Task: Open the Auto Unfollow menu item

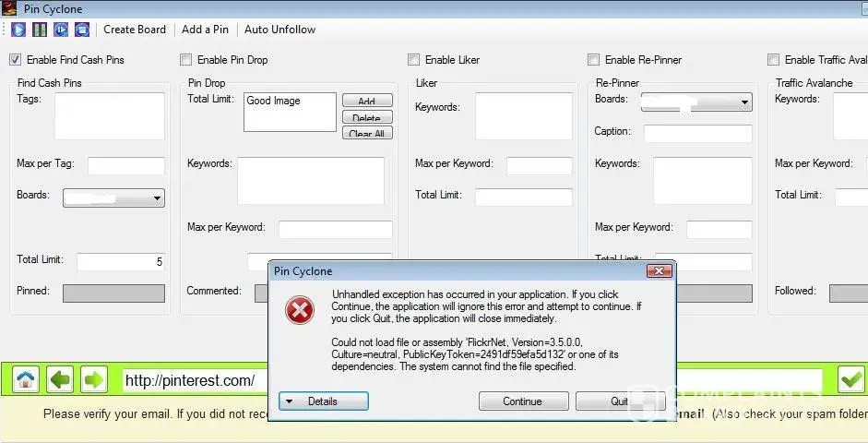Action: [x=280, y=30]
